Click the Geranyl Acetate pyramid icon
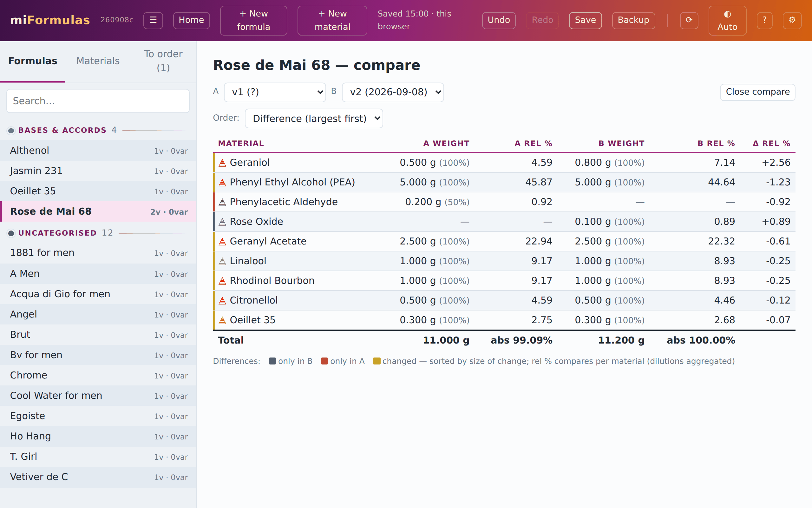 click(222, 242)
